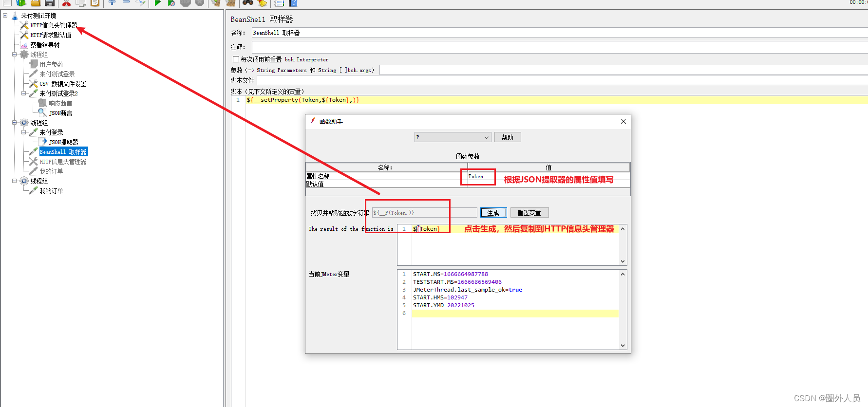
Task: Click the 拷贝并粘贴函数字符串 field
Action: pos(424,213)
